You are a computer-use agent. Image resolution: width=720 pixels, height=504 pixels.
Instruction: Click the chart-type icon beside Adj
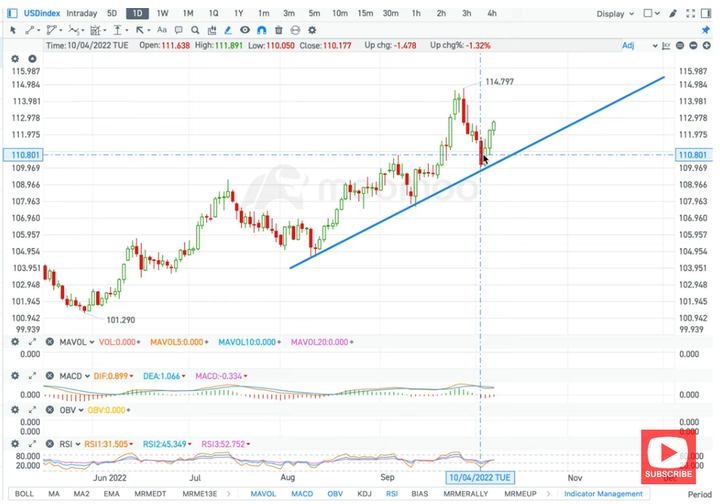pyautogui.click(x=666, y=45)
